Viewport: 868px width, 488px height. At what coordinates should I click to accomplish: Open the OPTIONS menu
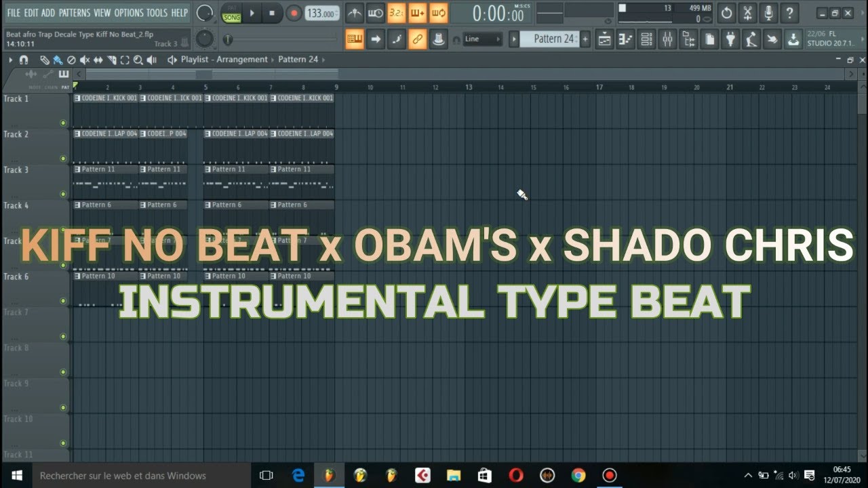(129, 13)
